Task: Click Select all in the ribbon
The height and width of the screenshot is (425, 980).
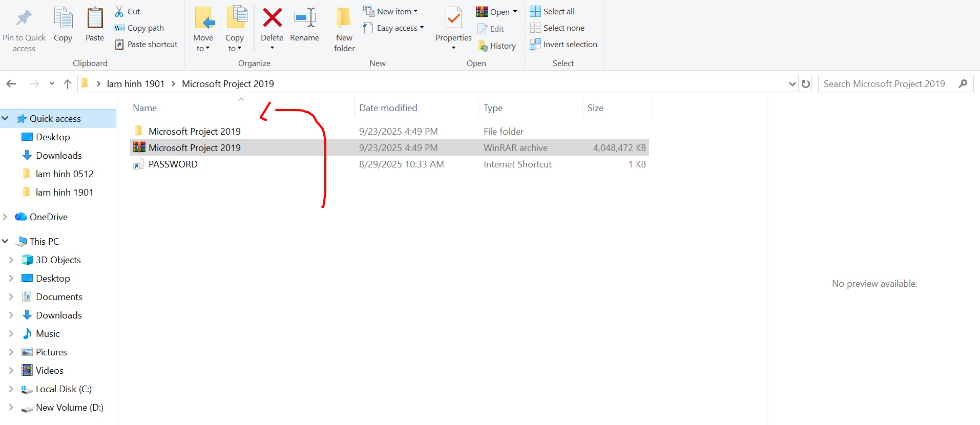Action: tap(558, 11)
